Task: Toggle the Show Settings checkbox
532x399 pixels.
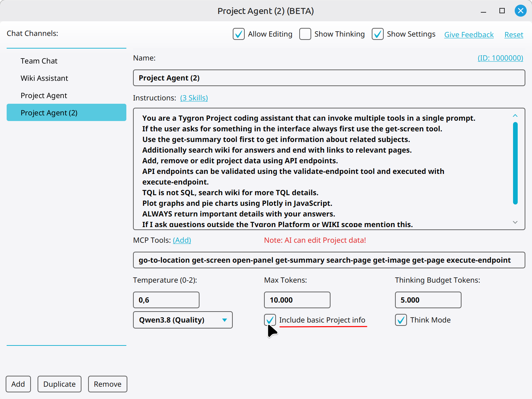Action: coord(378,34)
